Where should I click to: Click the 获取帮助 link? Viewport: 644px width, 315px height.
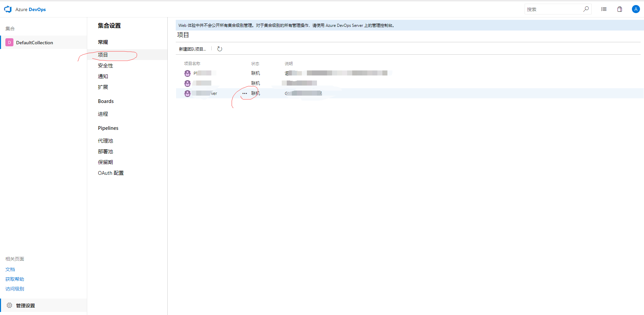[15, 279]
